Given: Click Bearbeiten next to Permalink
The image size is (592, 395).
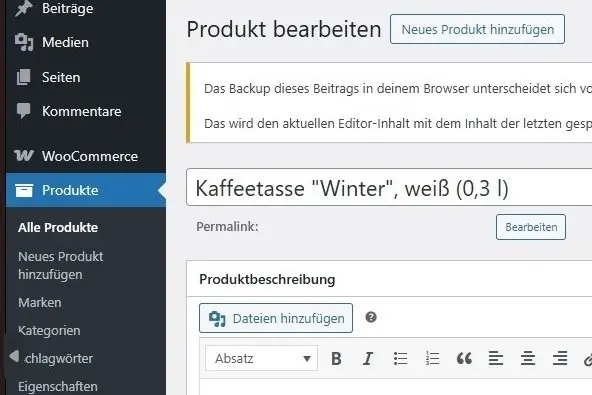Looking at the screenshot, I should coord(531,227).
